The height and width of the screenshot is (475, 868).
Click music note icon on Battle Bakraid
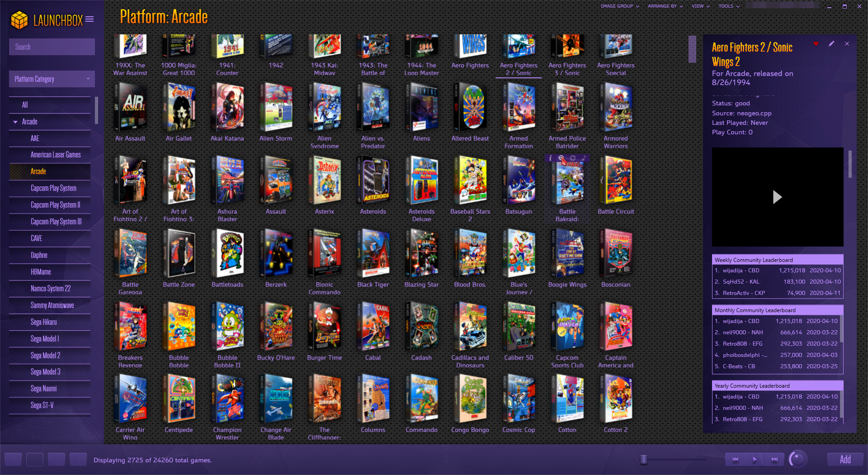(584, 158)
